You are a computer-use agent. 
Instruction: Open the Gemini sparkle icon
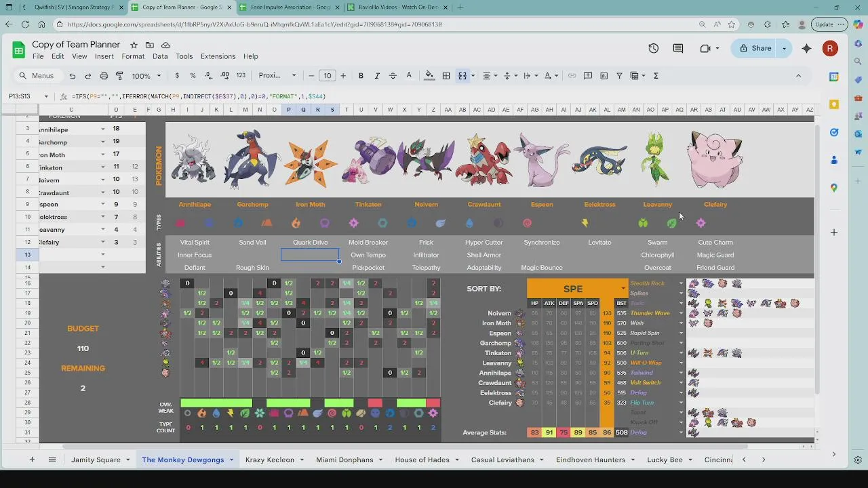(x=806, y=48)
